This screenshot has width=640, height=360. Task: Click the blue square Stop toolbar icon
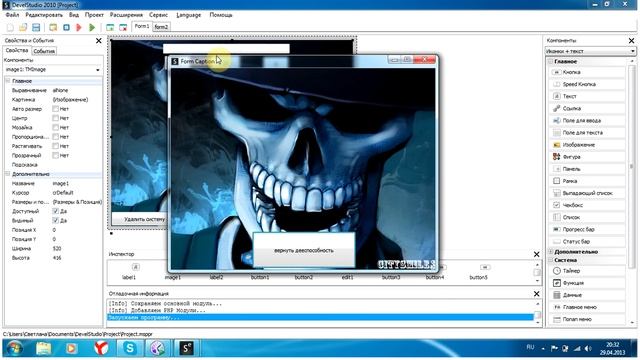[x=66, y=27]
